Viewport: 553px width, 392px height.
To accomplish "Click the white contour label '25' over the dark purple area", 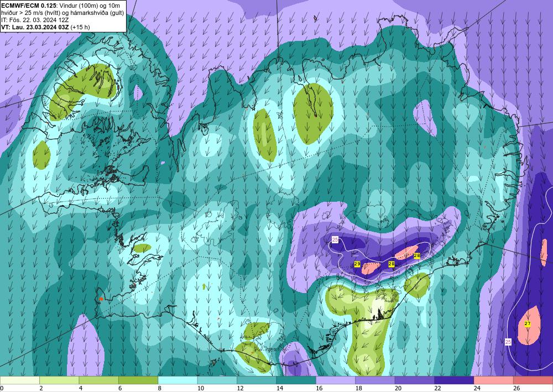I will (x=335, y=240).
